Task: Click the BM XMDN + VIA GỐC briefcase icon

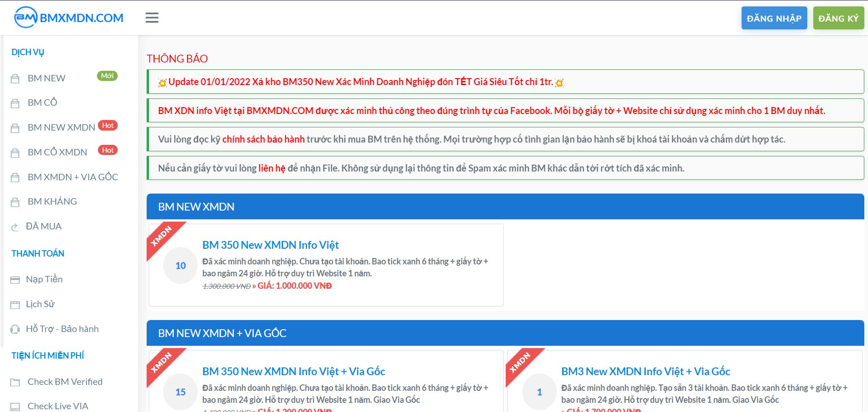Action: [15, 177]
